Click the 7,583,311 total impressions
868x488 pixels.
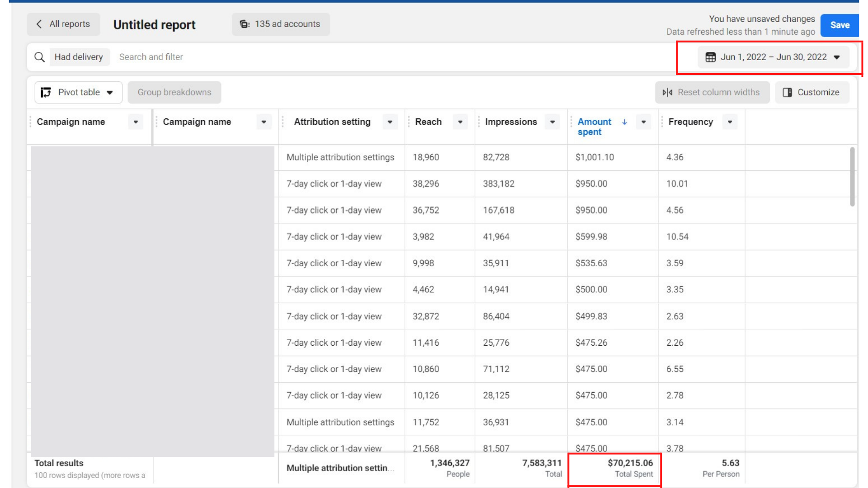tap(542, 463)
